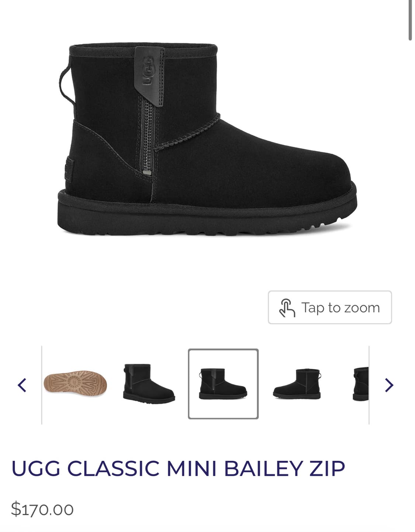Screen dimensions: 415x532
Task: Click the treaded outsole of the main boot
Action: pyautogui.click(x=207, y=218)
